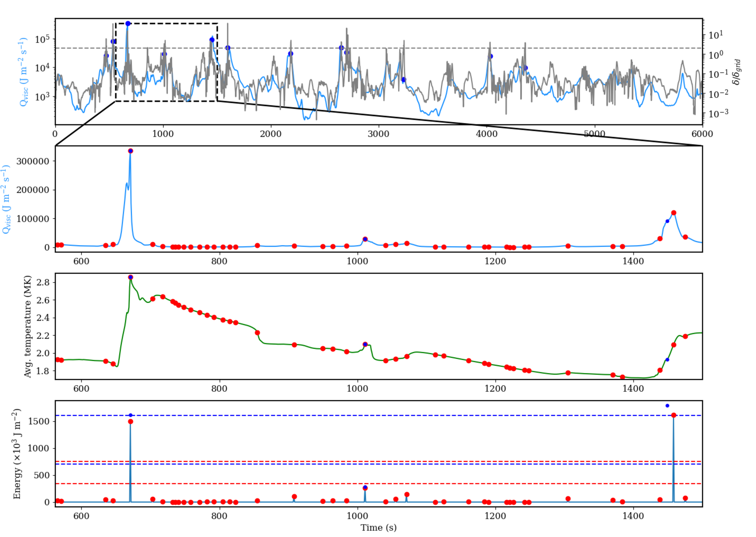Click the 6000 tick label on top x-axis
The width and height of the screenshot is (756, 537).
[702, 134]
